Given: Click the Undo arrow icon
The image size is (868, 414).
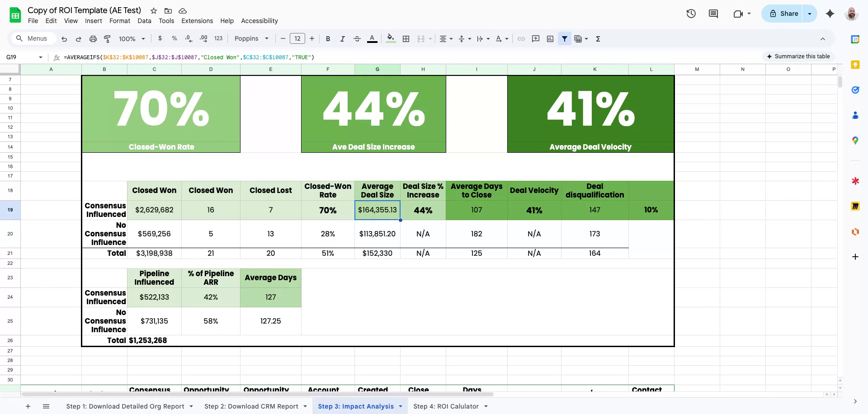Looking at the screenshot, I should click(x=64, y=39).
